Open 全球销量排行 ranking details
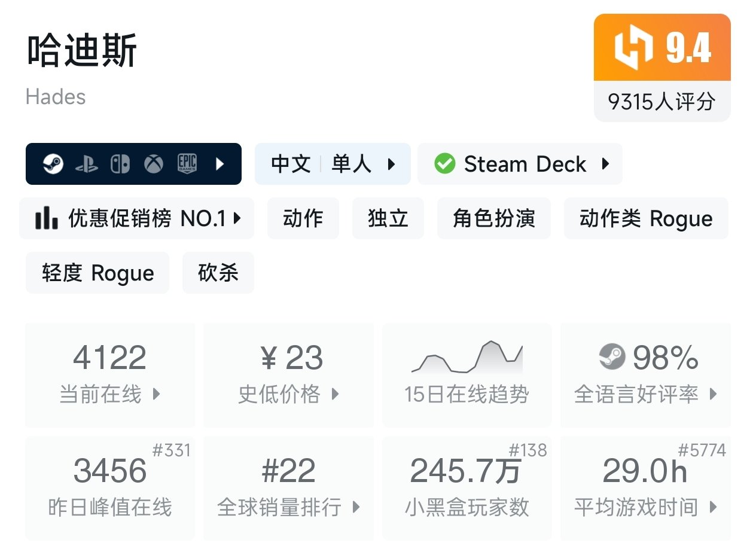 pyautogui.click(x=289, y=488)
